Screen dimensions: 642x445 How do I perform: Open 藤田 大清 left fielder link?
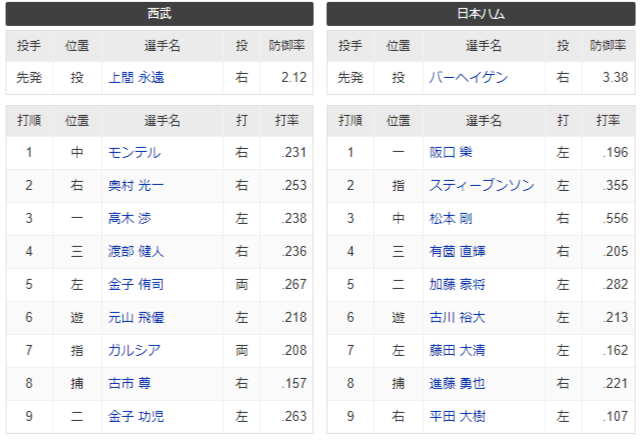point(457,350)
